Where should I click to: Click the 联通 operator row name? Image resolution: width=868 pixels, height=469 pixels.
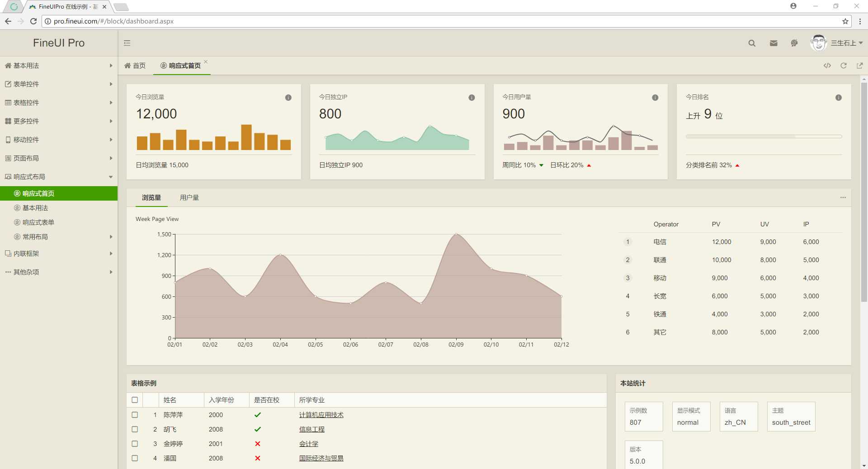click(660, 260)
